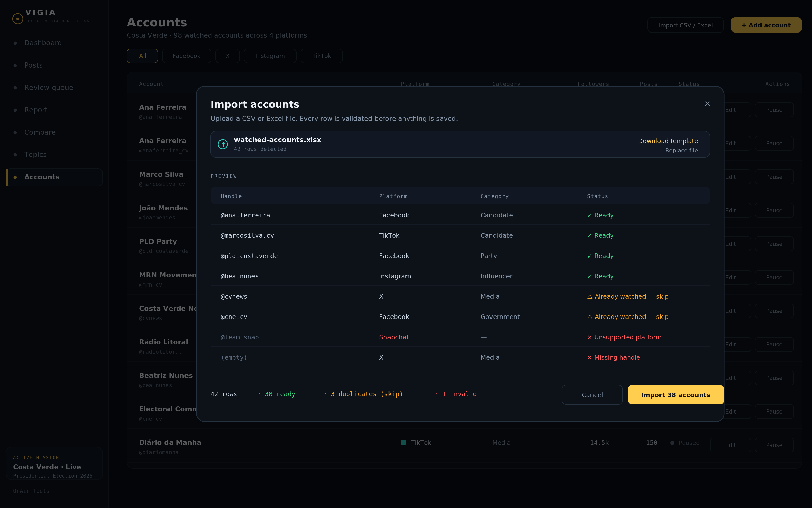This screenshot has width=812, height=508.
Task: Click the TikTok platform icon for Diário da Manhã
Action: [x=403, y=442]
